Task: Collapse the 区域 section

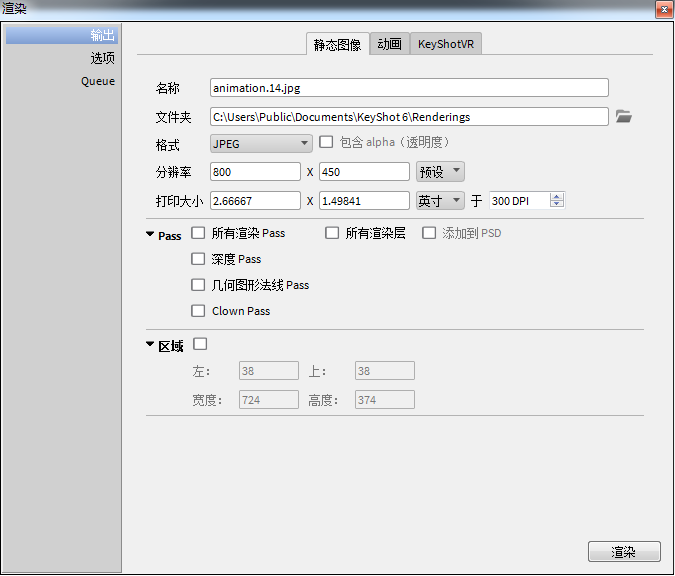Action: pos(150,346)
